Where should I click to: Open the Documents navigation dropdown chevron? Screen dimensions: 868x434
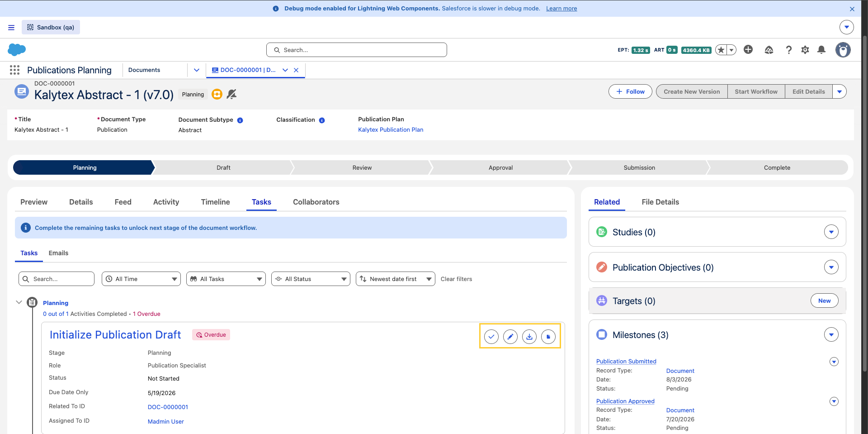click(x=197, y=70)
